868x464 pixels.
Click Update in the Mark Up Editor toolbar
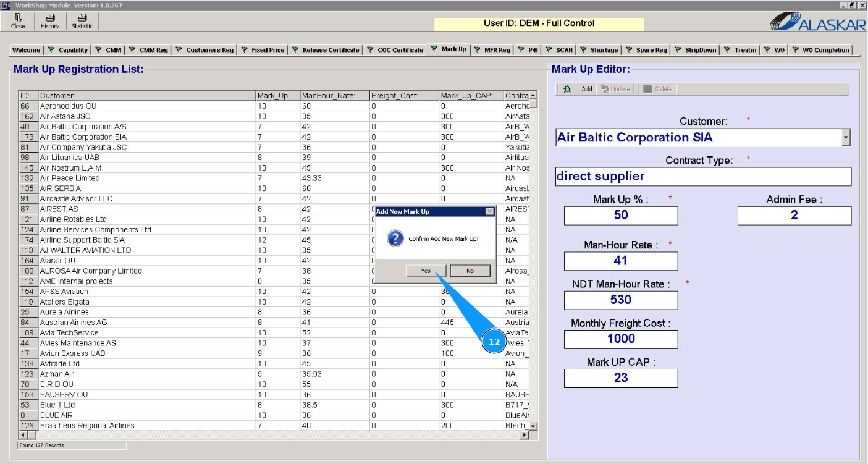tap(616, 89)
